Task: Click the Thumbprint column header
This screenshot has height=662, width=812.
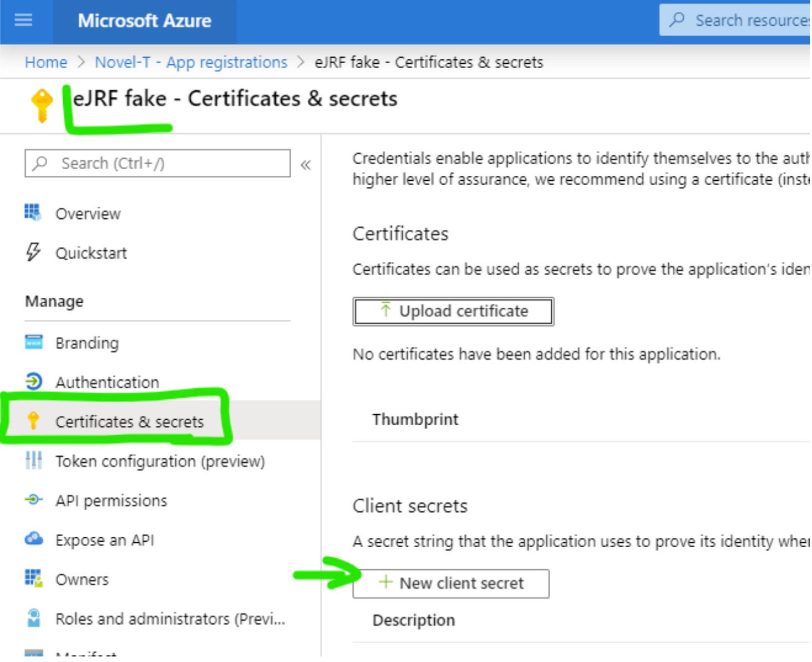Action: click(x=416, y=420)
